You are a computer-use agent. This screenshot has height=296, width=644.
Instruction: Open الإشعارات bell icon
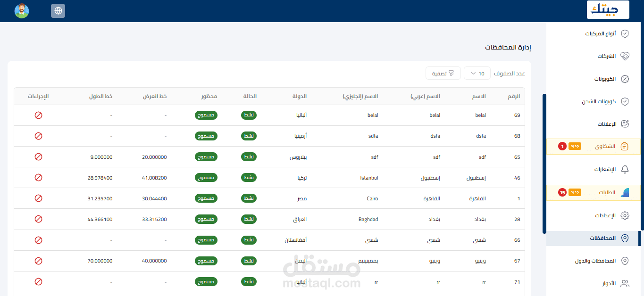[625, 170]
